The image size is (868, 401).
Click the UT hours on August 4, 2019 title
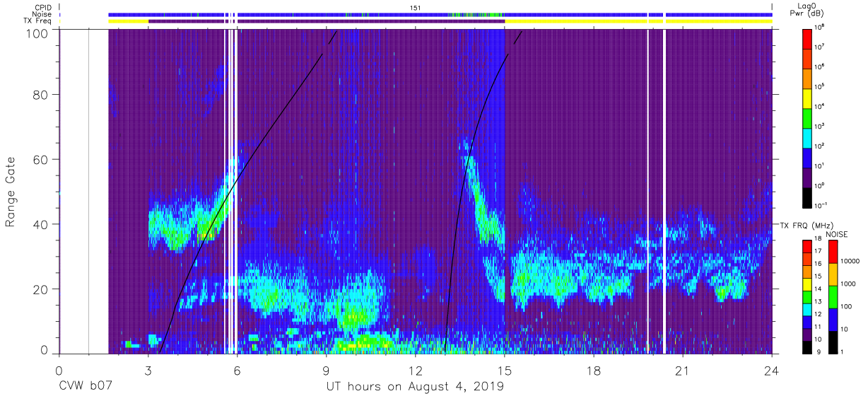tap(415, 386)
